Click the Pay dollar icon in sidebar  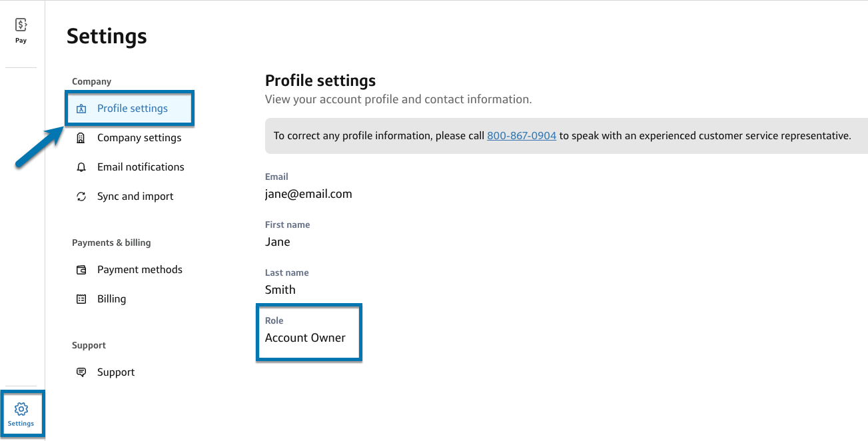point(21,25)
